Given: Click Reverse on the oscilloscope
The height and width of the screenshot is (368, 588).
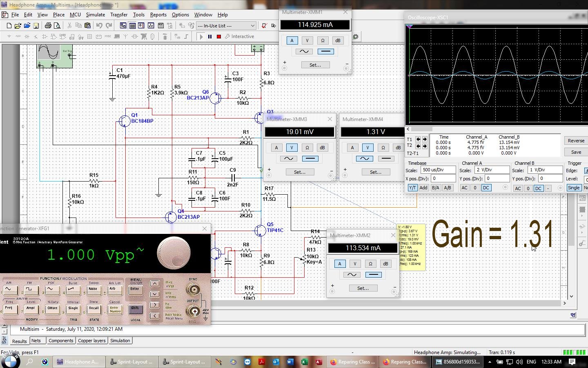Looking at the screenshot, I should pyautogui.click(x=576, y=141).
